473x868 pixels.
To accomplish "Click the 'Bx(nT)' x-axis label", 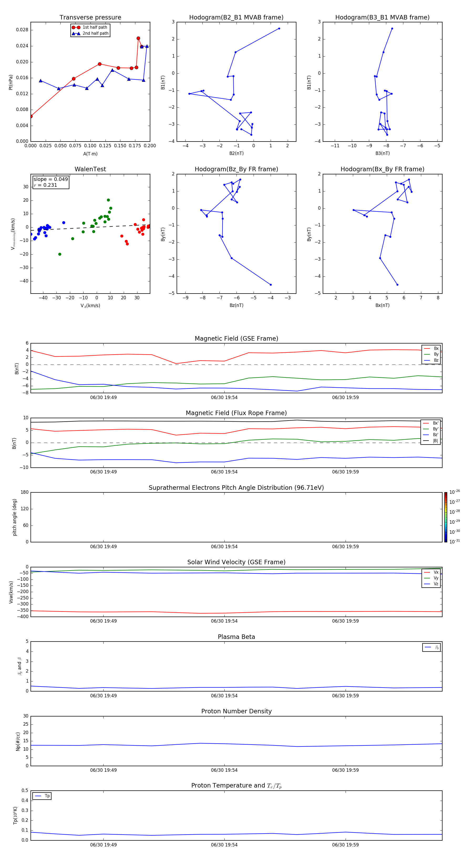I will [x=382, y=305].
